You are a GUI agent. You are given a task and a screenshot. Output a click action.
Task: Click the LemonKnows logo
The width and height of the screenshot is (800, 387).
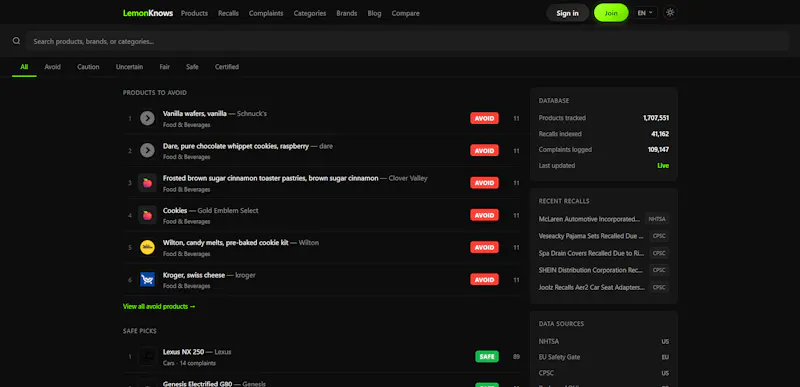coord(148,13)
